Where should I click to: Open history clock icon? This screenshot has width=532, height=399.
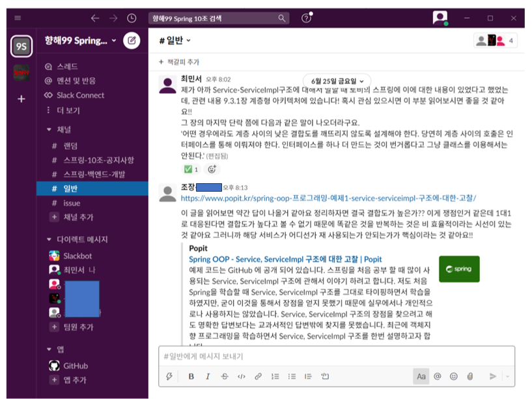point(132,18)
